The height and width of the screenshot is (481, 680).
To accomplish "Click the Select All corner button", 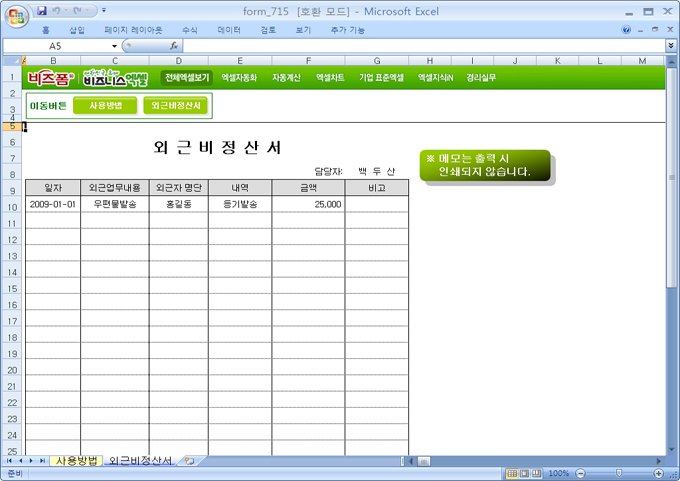I will point(12,61).
